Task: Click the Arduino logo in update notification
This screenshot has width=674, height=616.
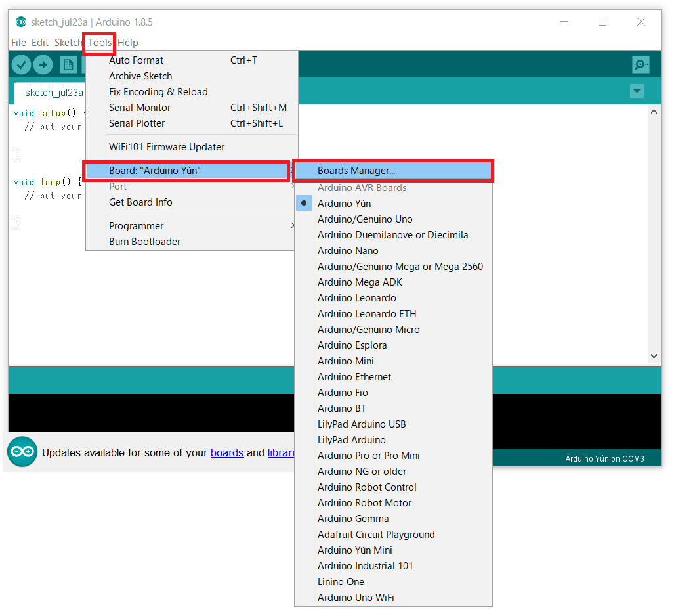Action: coord(22,452)
